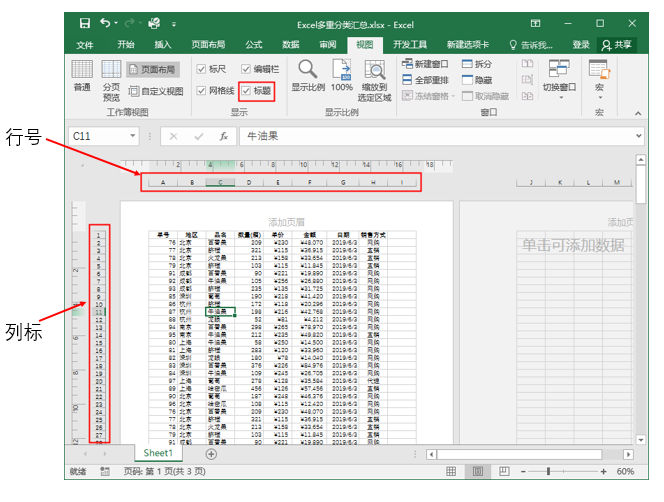The width and height of the screenshot is (664, 502).
Task: Open the Page Layout (页面布局) ribbon tab
Action: (x=208, y=45)
